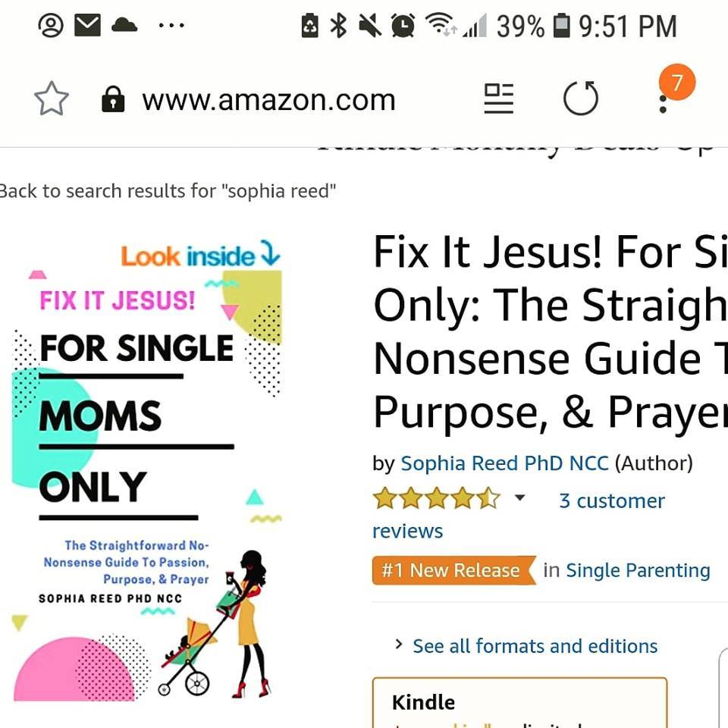
Task: Select the Kindle format tab
Action: (519, 702)
